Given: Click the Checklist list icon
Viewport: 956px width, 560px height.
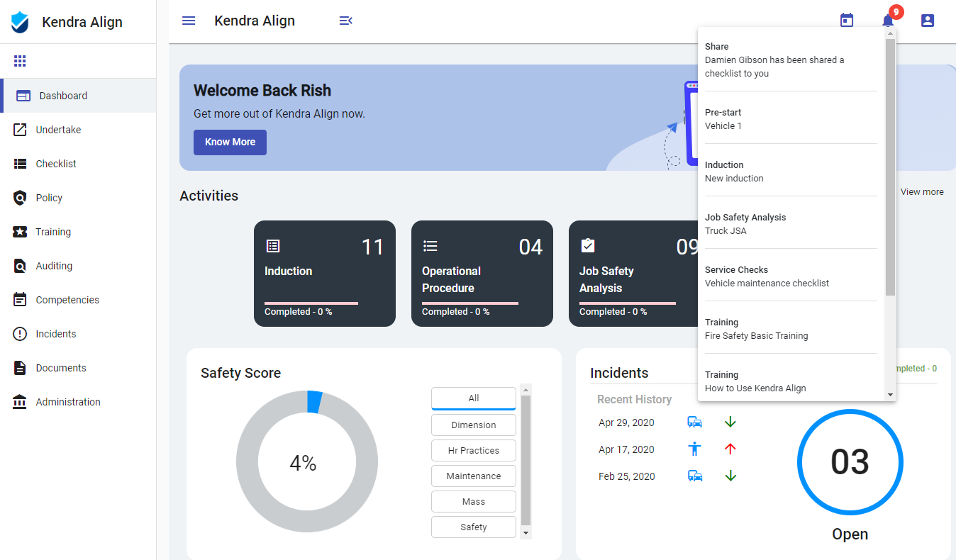Looking at the screenshot, I should pyautogui.click(x=20, y=164).
